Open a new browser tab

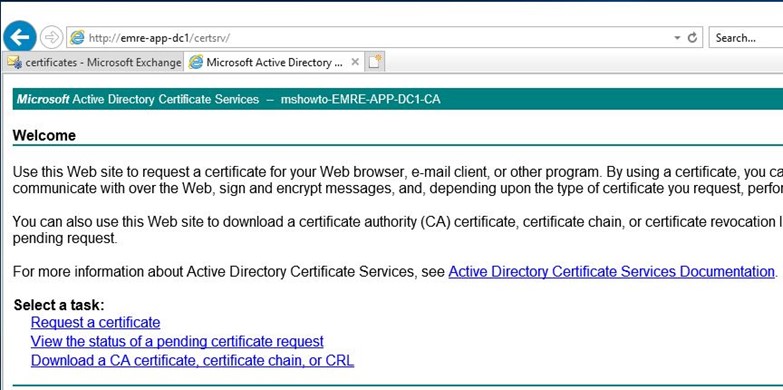(x=375, y=62)
